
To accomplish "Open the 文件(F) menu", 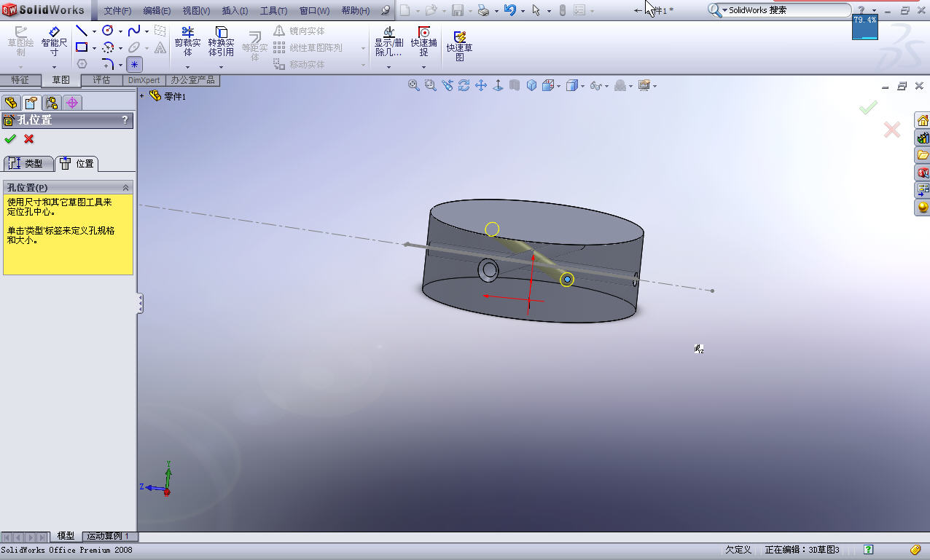I will (117, 11).
